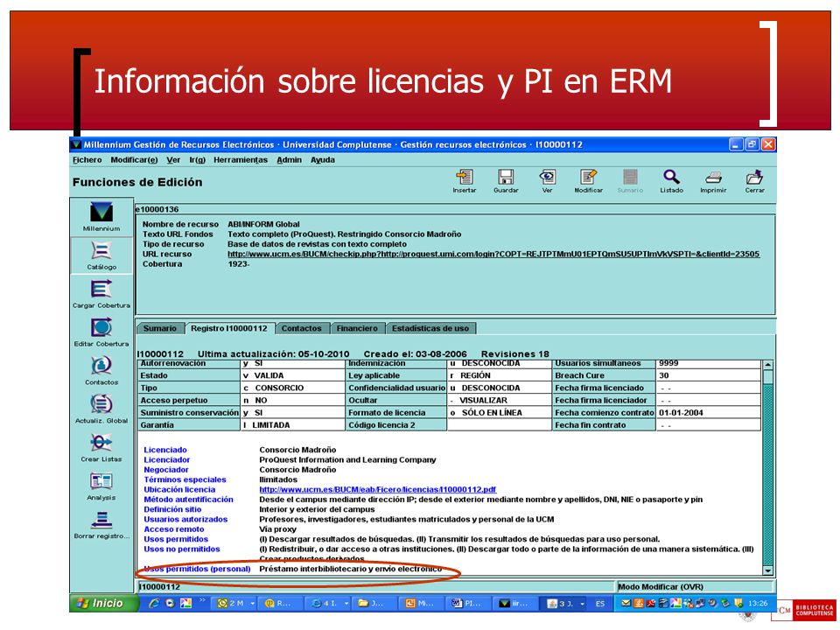Click the Cobertura value 1923-
Image resolution: width=840 pixels, height=630 pixels.
pos(238,264)
